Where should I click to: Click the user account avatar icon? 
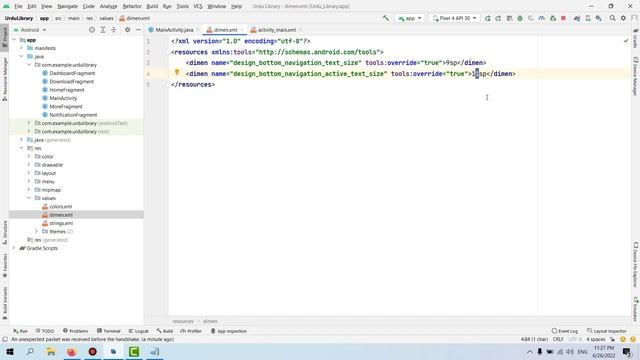point(634,18)
